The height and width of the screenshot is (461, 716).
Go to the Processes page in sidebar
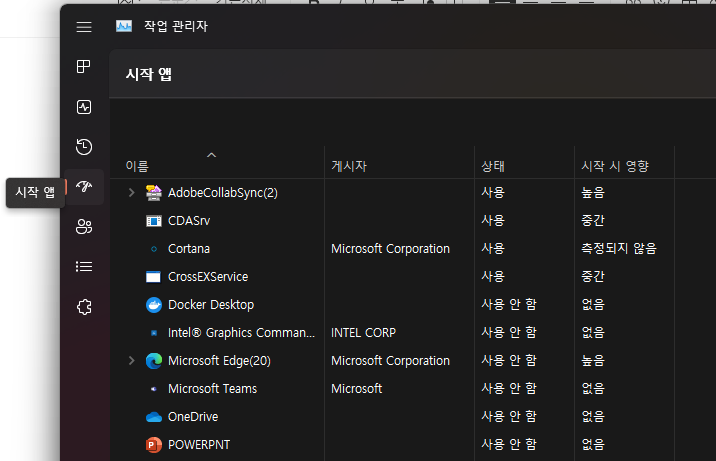[84, 67]
